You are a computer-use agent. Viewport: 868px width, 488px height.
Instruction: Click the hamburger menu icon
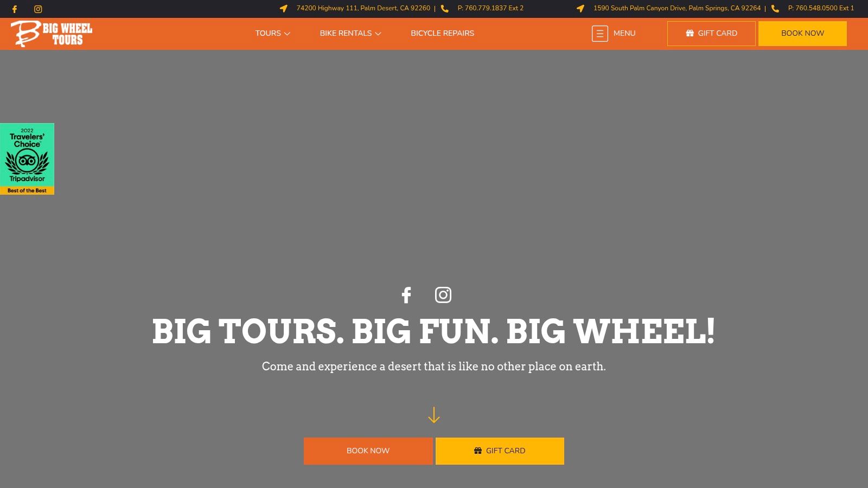point(599,34)
